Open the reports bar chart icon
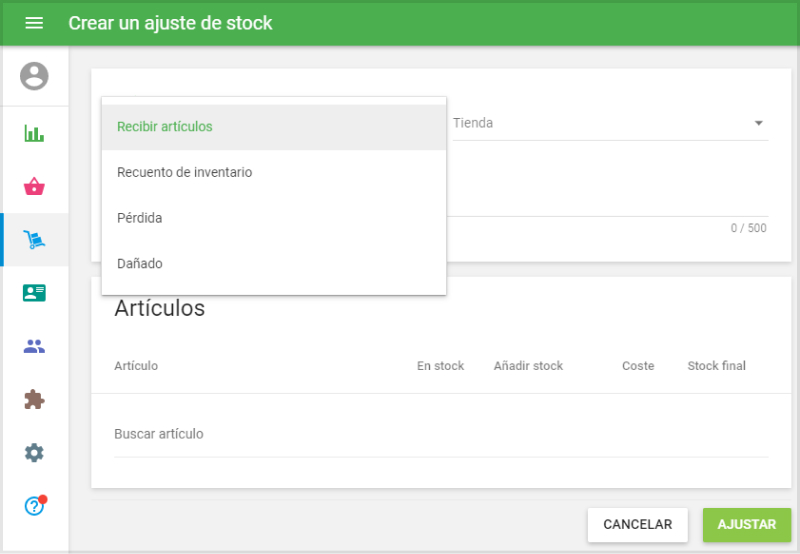The height and width of the screenshot is (554, 800). (34, 133)
